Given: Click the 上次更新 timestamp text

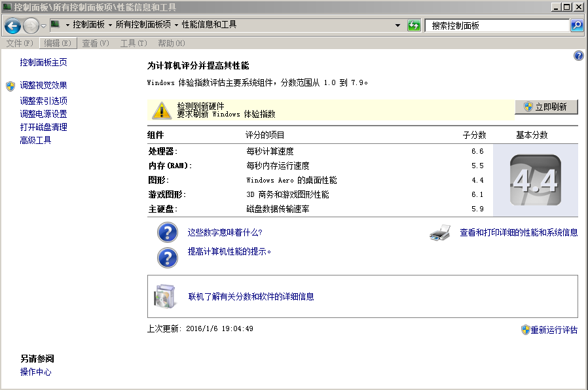Looking at the screenshot, I should [200, 328].
